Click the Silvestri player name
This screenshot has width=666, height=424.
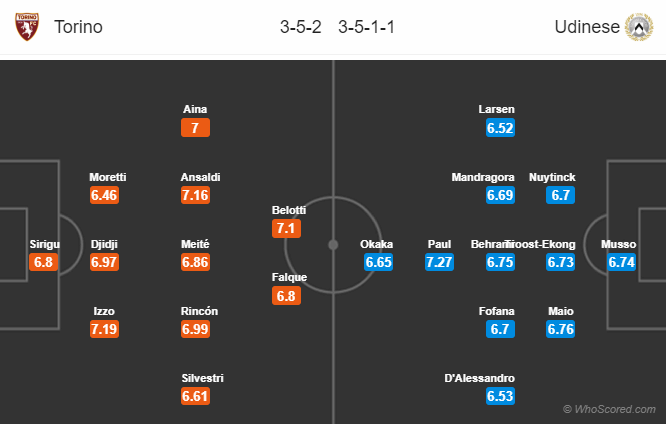click(x=202, y=378)
